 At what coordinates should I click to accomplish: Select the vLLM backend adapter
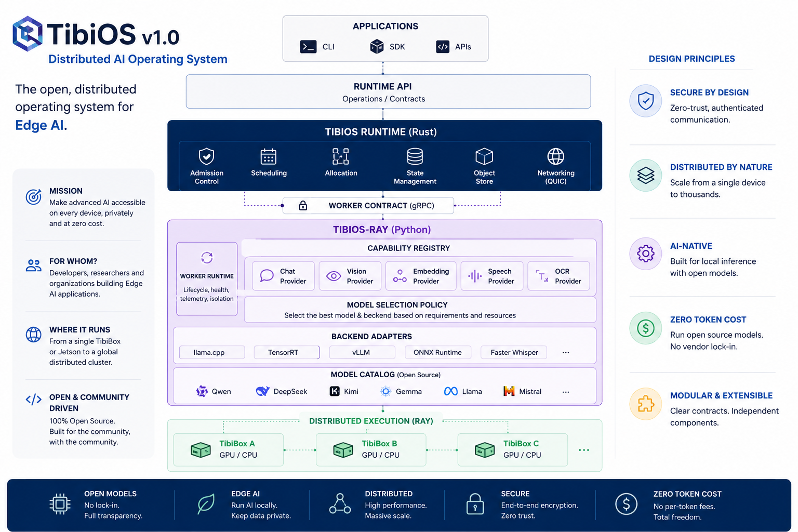coord(362,352)
